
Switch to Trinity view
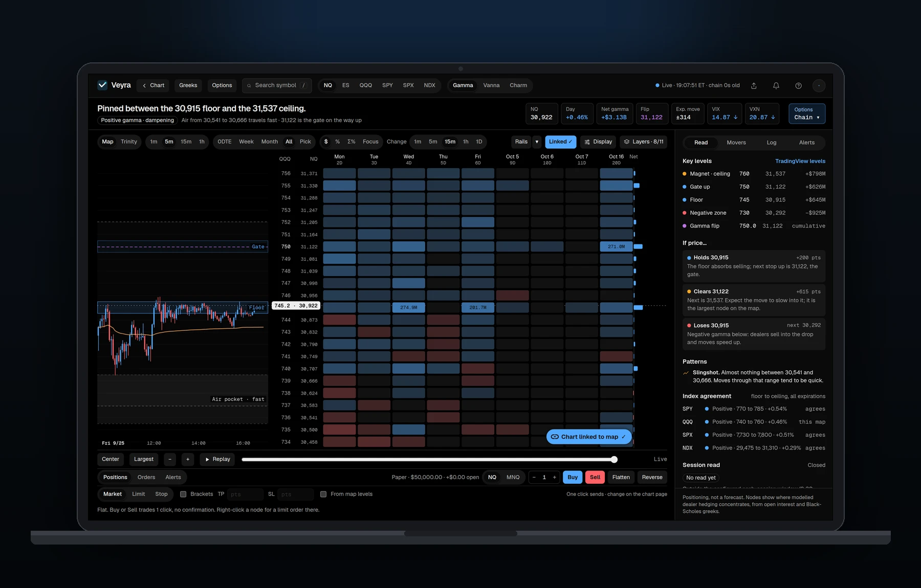[x=129, y=142]
